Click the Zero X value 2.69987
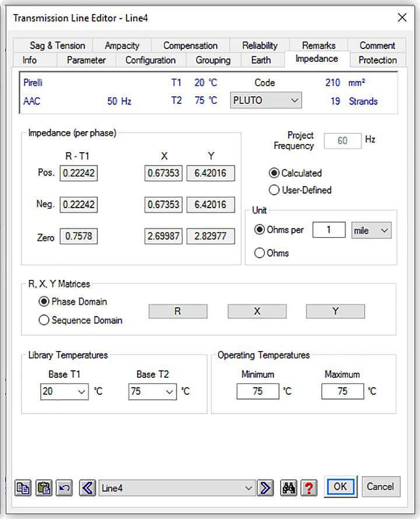The width and height of the screenshot is (420, 519). 163,236
